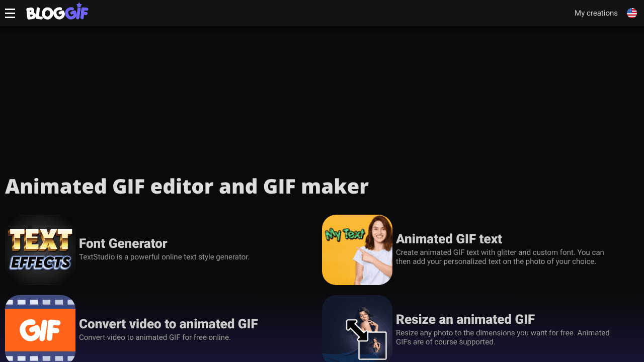Open My creations link
This screenshot has width=644, height=362.
[x=596, y=13]
